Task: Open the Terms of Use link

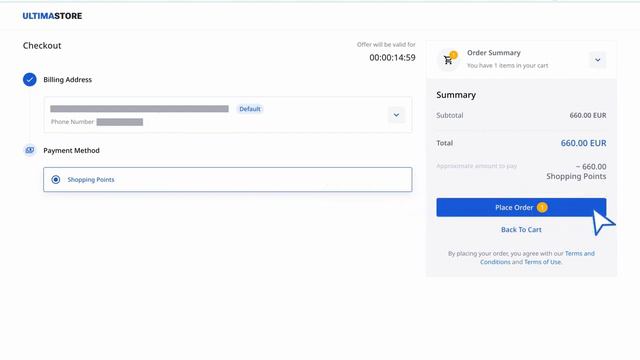Action: pyautogui.click(x=542, y=262)
